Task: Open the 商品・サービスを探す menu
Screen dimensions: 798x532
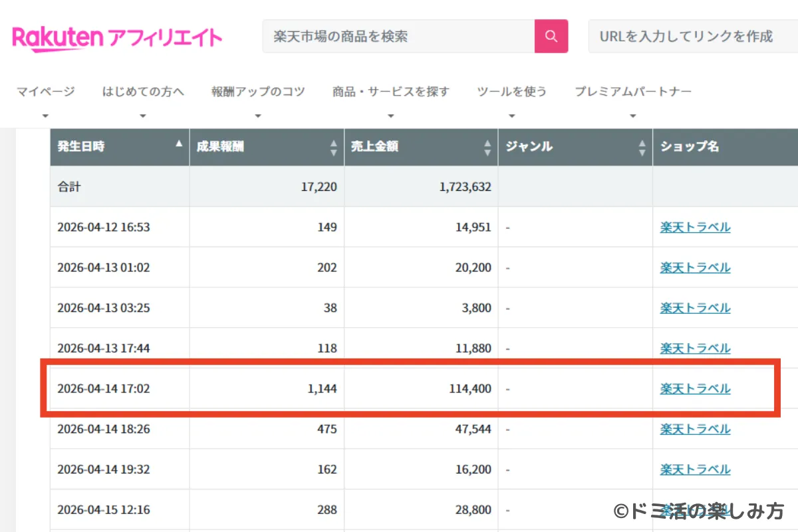Action: click(391, 92)
